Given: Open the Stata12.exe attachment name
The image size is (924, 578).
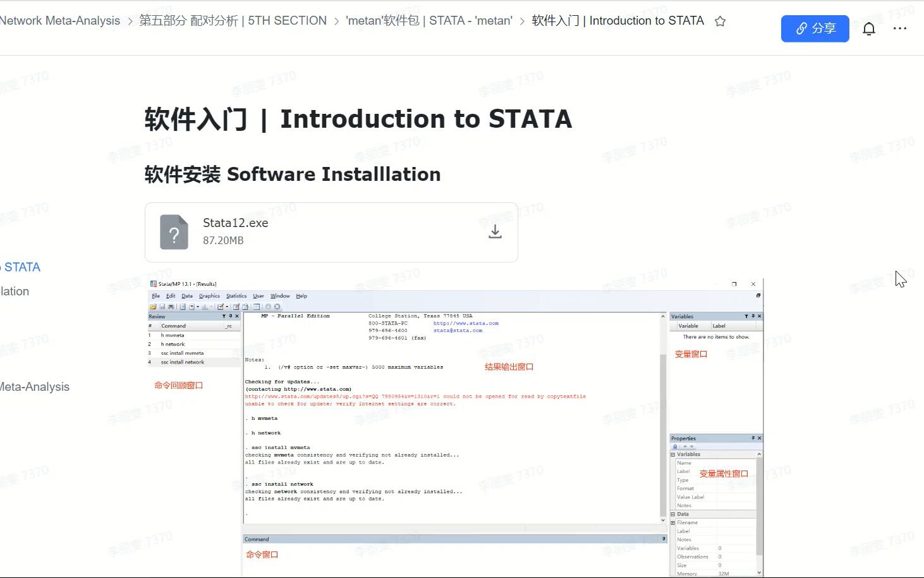Looking at the screenshot, I should point(236,223).
